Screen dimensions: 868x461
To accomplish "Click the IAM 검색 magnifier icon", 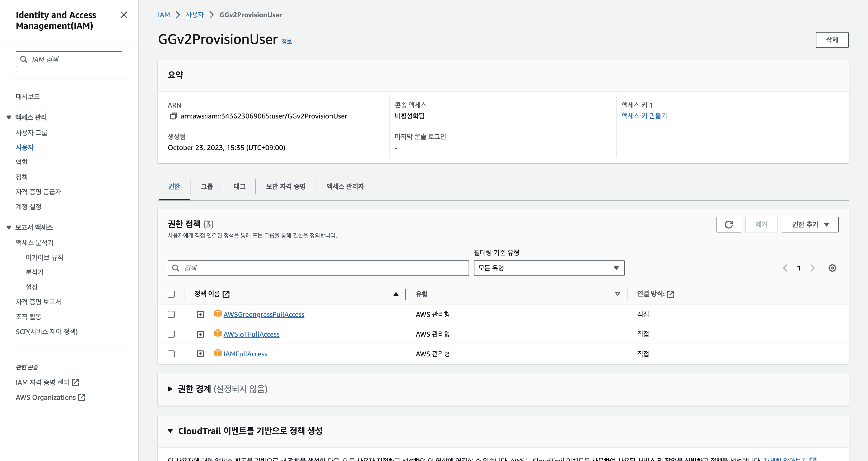I will [x=24, y=59].
